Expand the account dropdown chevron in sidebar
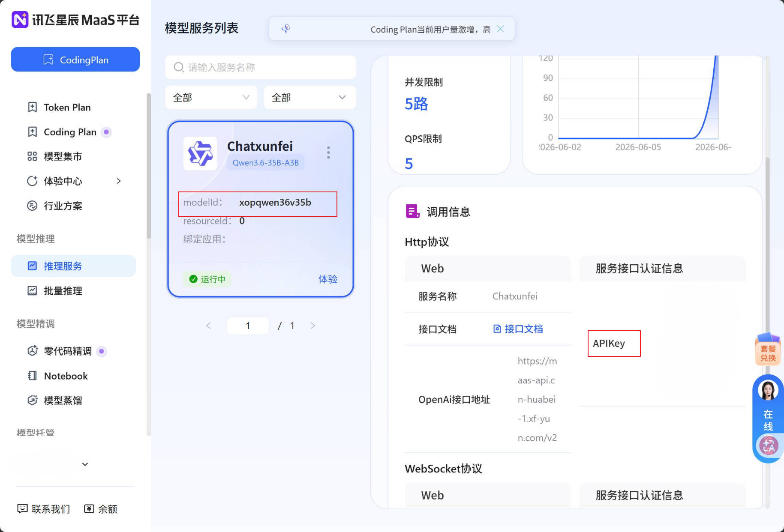Viewport: 784px width, 532px height. (x=85, y=464)
